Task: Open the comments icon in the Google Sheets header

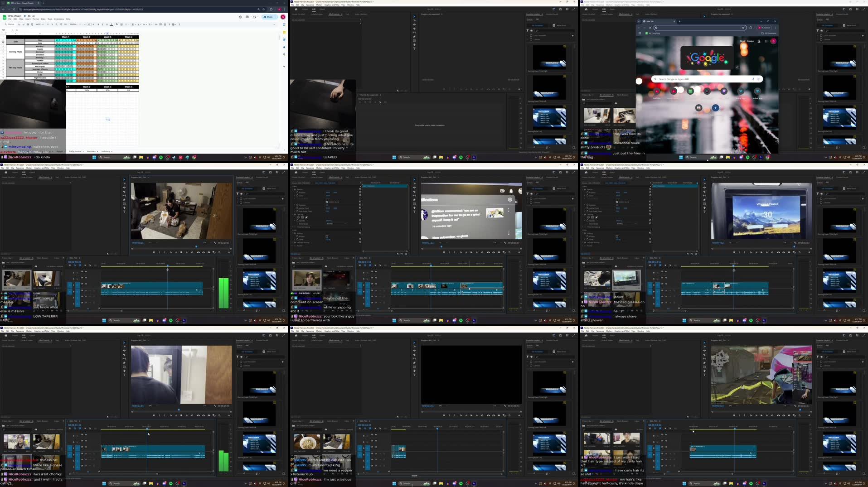Action: (x=247, y=17)
